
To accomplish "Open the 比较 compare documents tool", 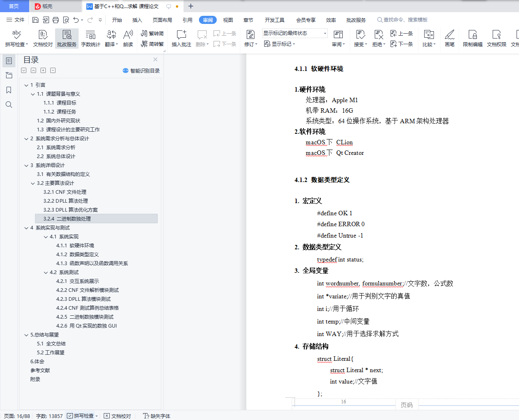I will pos(429,39).
